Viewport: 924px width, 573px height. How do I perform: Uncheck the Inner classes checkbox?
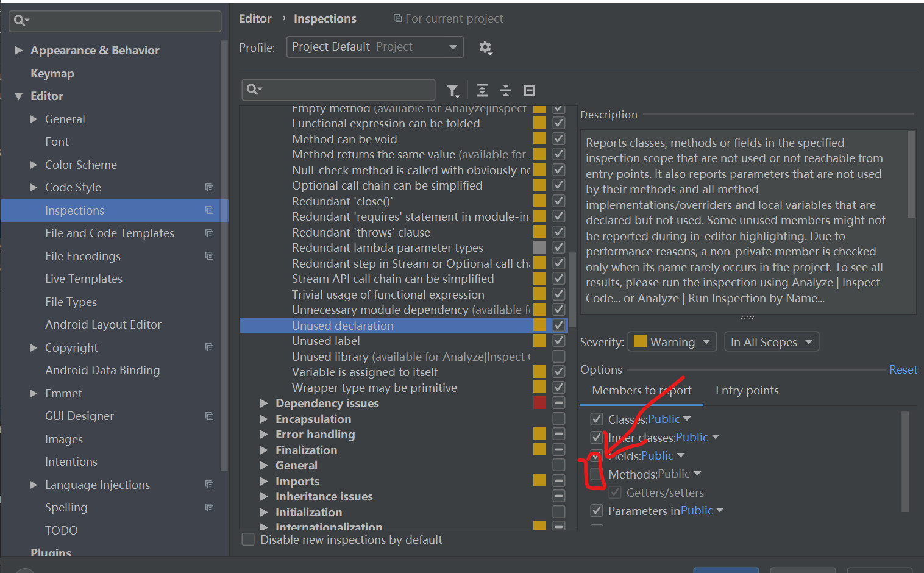click(x=597, y=437)
